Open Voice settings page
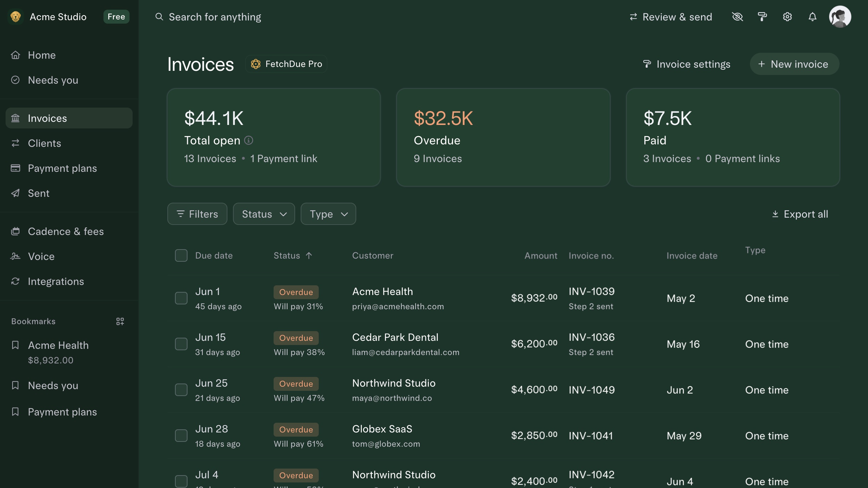Image resolution: width=868 pixels, height=488 pixels. click(x=69, y=256)
